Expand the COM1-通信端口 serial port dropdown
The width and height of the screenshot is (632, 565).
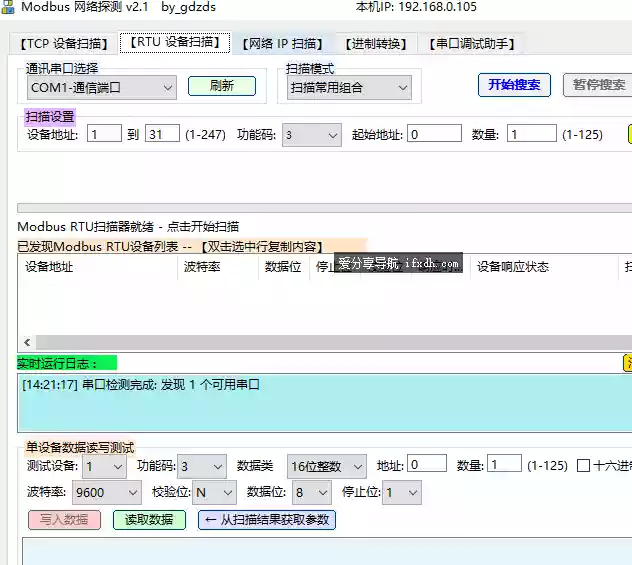102,87
